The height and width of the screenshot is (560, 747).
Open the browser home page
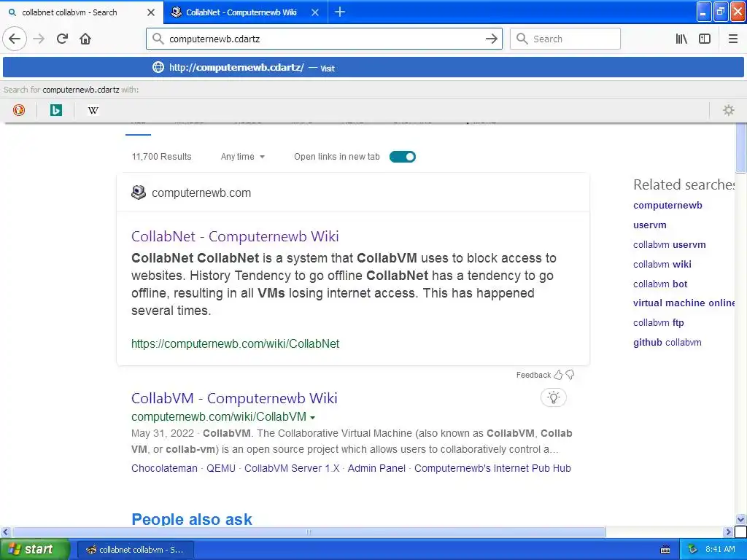click(85, 39)
